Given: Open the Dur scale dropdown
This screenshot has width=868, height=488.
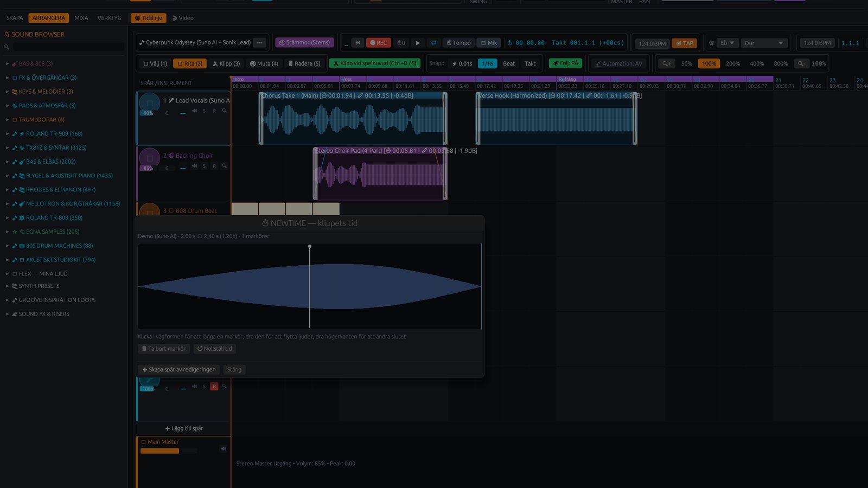Looking at the screenshot, I should coord(764,43).
